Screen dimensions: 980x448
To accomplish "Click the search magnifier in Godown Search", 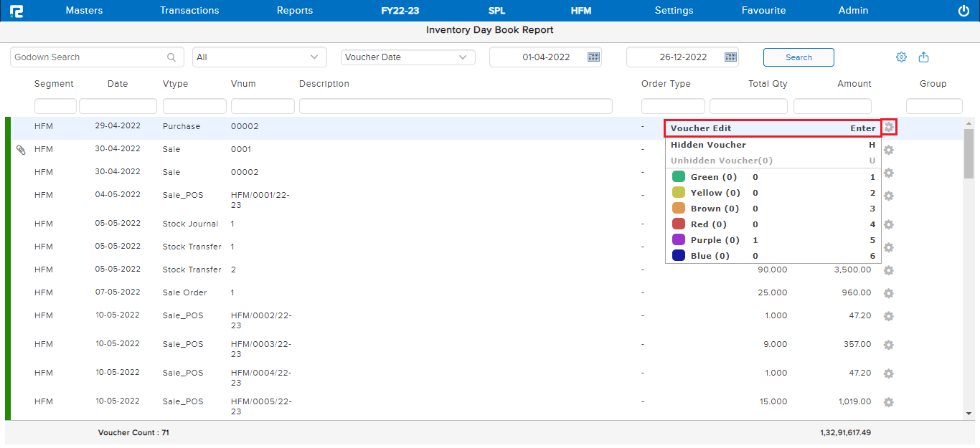I will pos(171,57).
